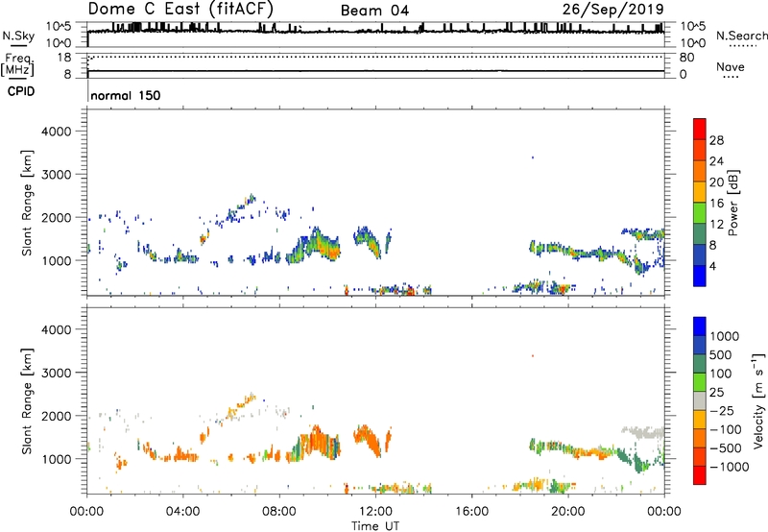The width and height of the screenshot is (768, 532).
Task: Select the "normal 150" CPID mode text
Action: pos(126,95)
